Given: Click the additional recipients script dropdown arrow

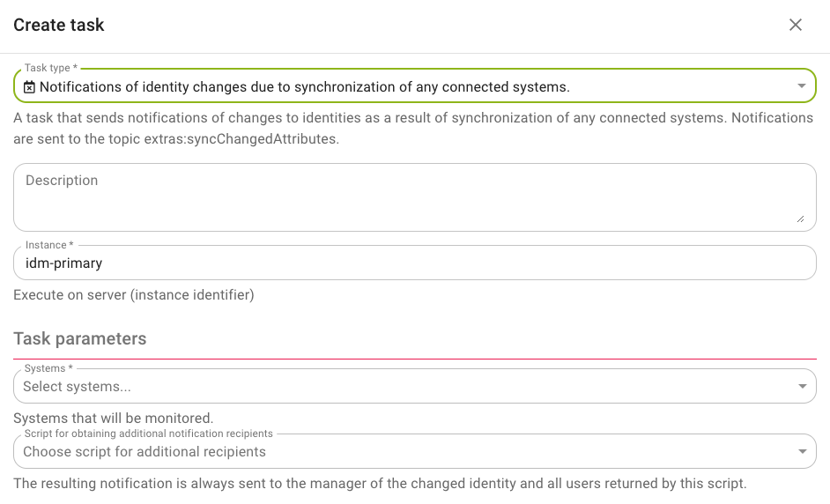Looking at the screenshot, I should click(803, 452).
